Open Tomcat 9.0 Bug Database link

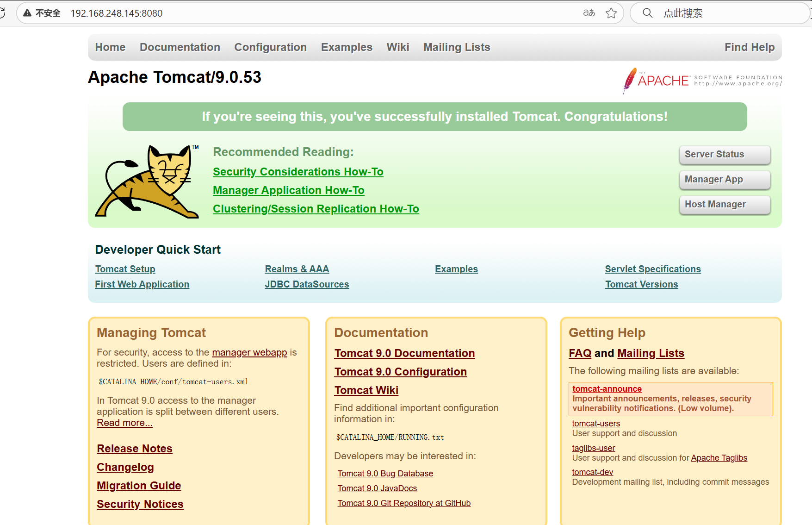385,474
